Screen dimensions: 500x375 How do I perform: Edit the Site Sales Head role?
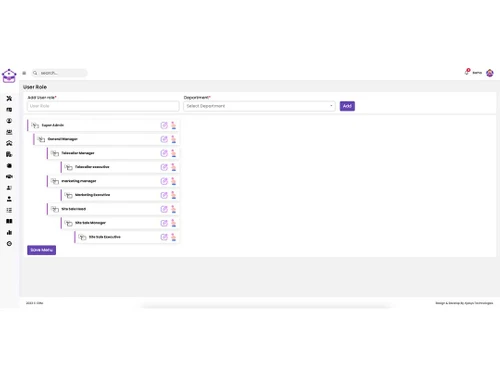click(164, 209)
